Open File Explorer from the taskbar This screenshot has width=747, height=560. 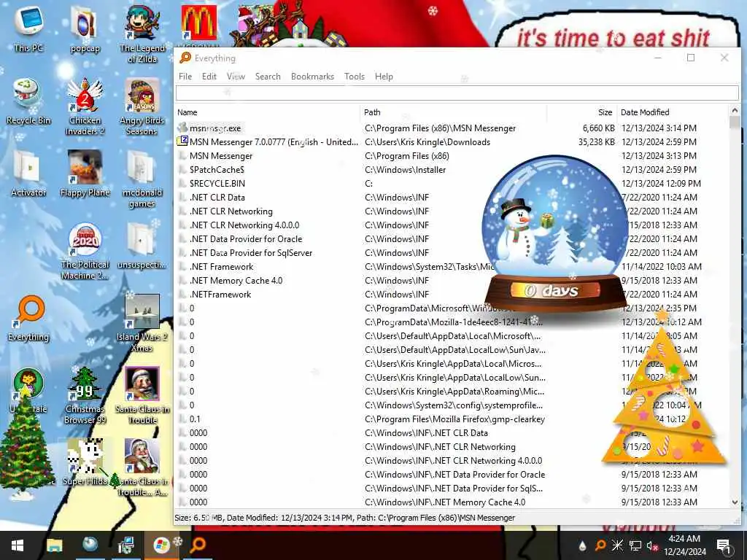[54, 545]
